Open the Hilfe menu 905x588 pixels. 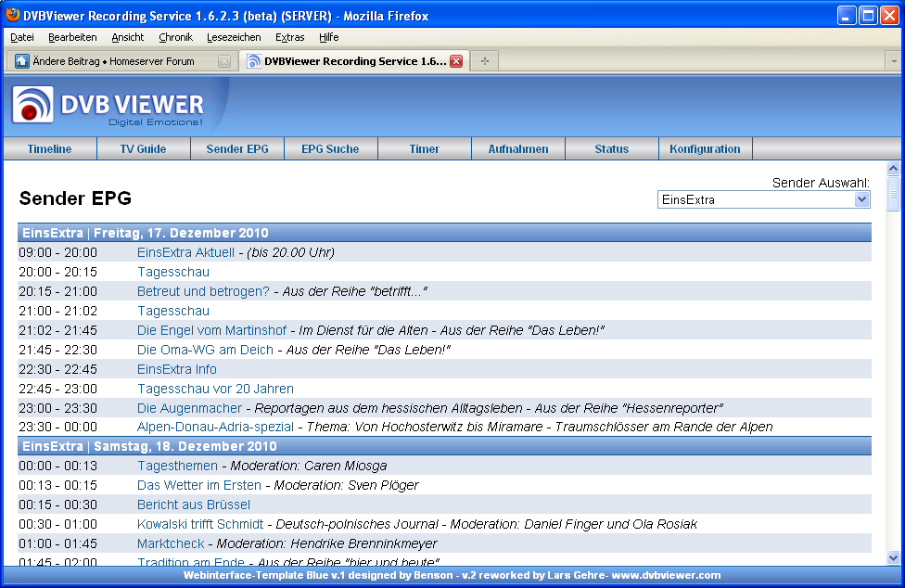pos(329,37)
